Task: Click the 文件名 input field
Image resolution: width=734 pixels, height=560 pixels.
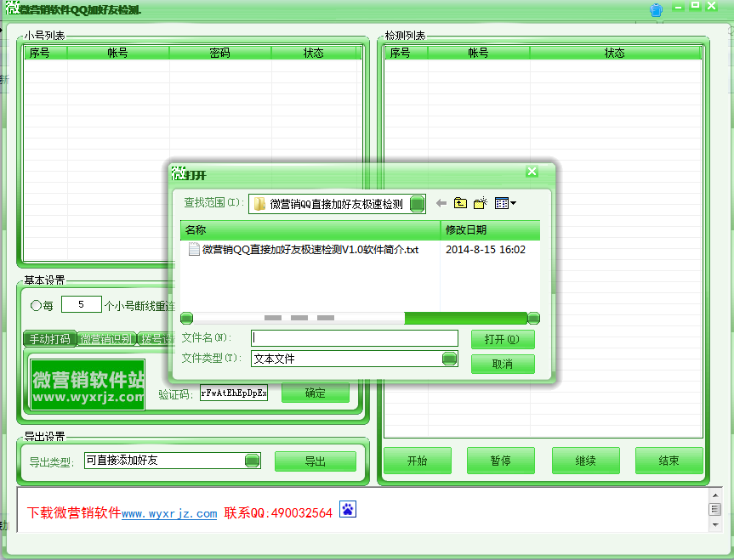Action: coord(355,337)
